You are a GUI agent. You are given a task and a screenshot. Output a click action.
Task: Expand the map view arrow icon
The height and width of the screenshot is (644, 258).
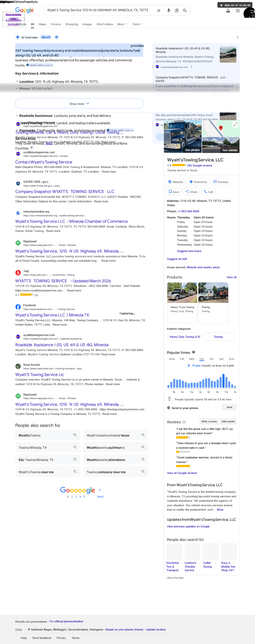tap(235, 124)
